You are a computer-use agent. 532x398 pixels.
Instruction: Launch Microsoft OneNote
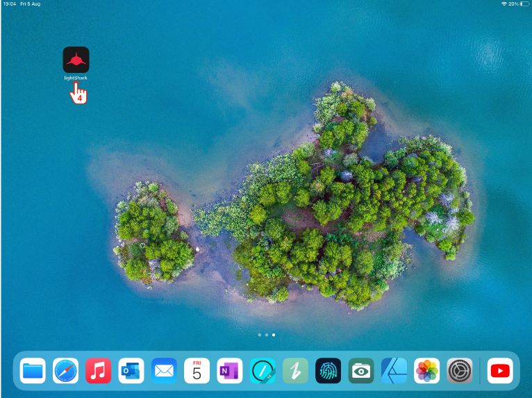230,370
